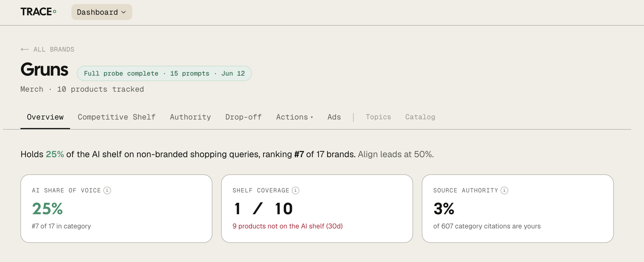Open the info icon beside Shelf Coverage

pyautogui.click(x=296, y=190)
